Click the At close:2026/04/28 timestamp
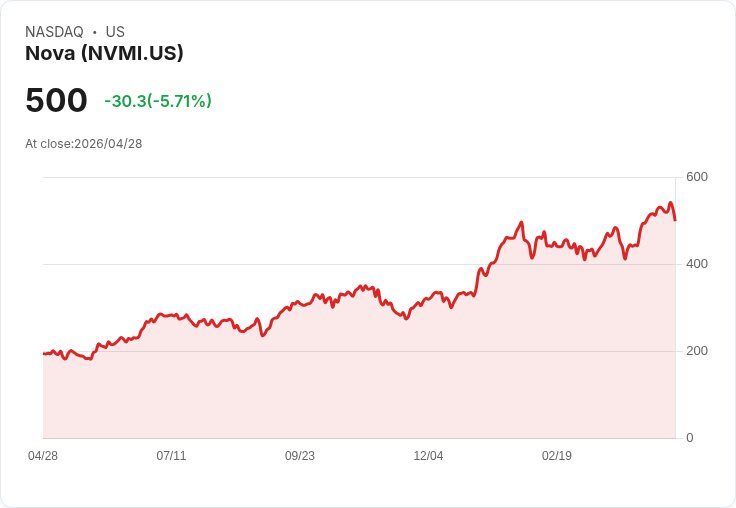 84,144
